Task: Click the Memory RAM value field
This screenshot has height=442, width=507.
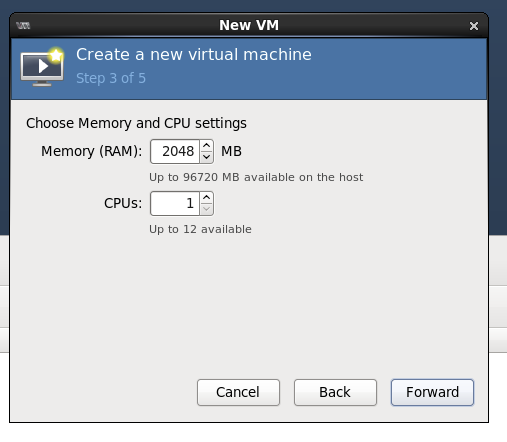Action: [x=175, y=152]
